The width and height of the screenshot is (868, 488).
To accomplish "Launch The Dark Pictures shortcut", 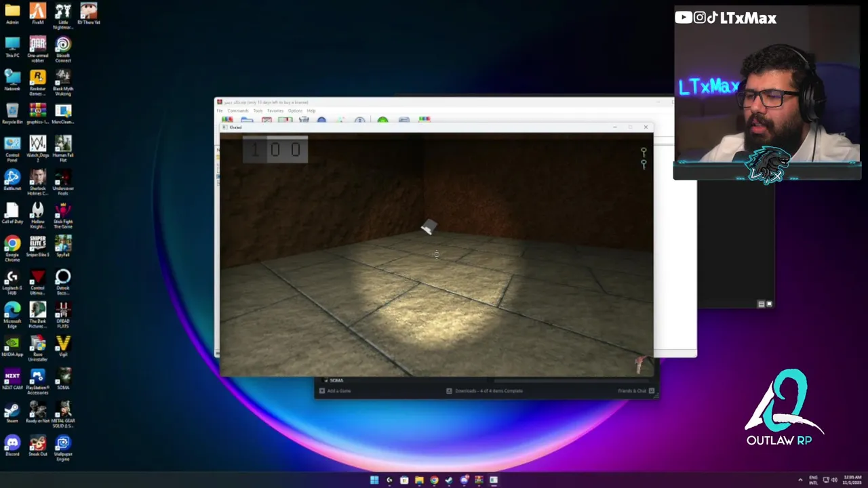I will 38,315.
